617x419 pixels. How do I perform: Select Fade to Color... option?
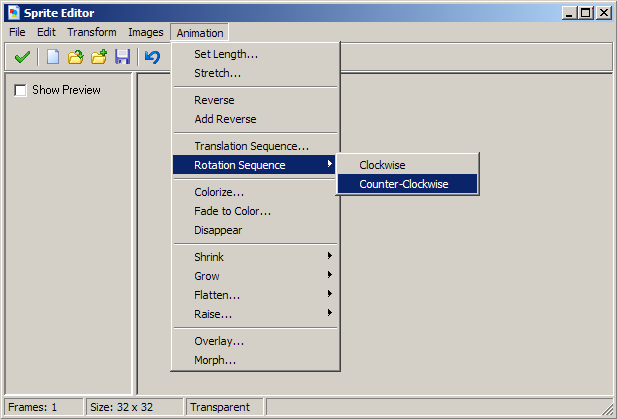tap(255, 211)
